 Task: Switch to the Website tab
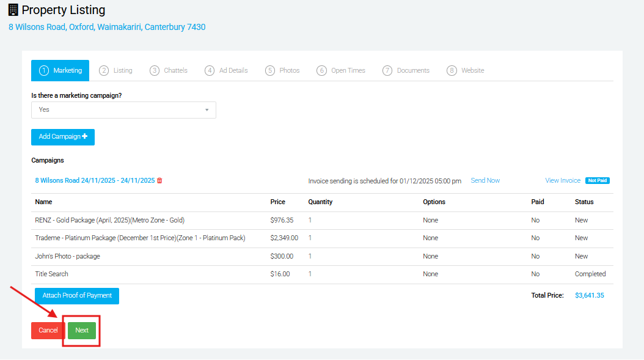[x=466, y=71]
